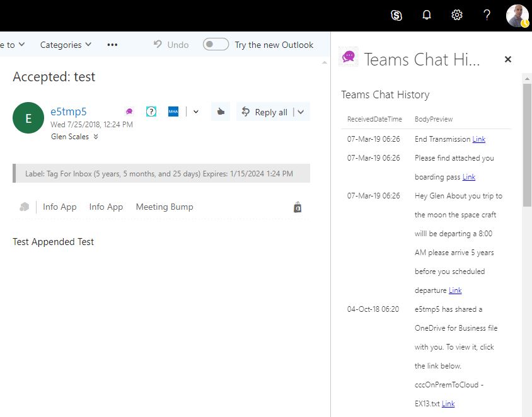Open the add-ins store bag icon
The width and height of the screenshot is (532, 417).
[298, 207]
